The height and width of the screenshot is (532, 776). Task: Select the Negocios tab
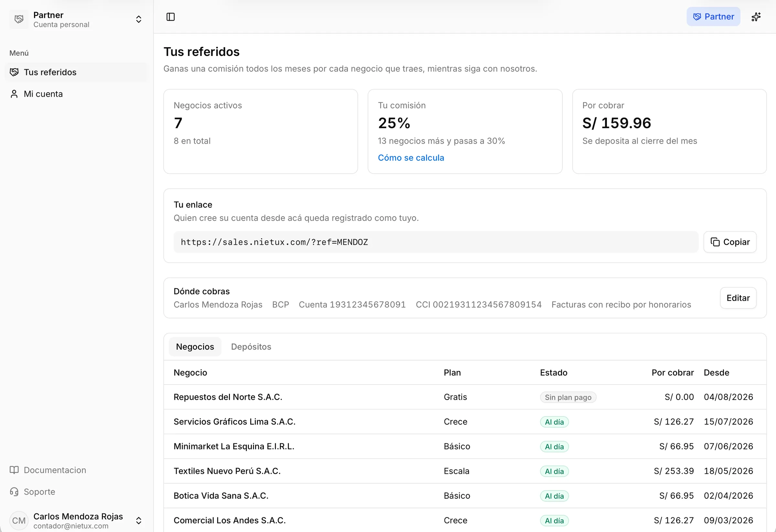click(x=195, y=347)
